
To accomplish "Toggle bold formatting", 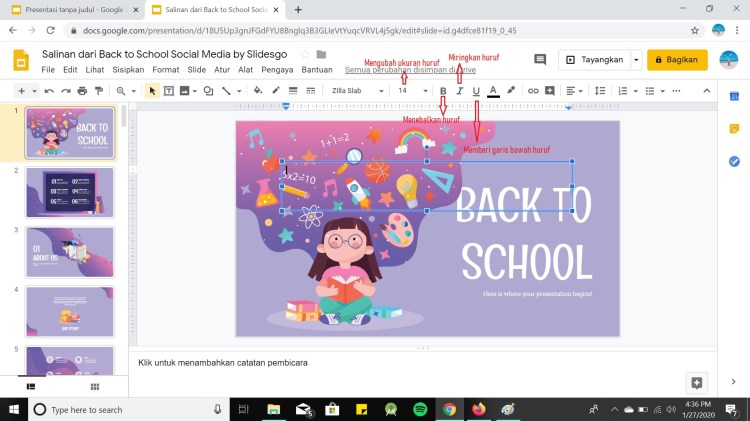I will pyautogui.click(x=443, y=91).
